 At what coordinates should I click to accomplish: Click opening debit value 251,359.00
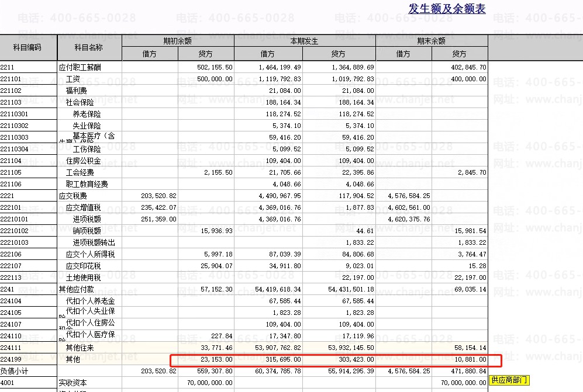[159, 219]
